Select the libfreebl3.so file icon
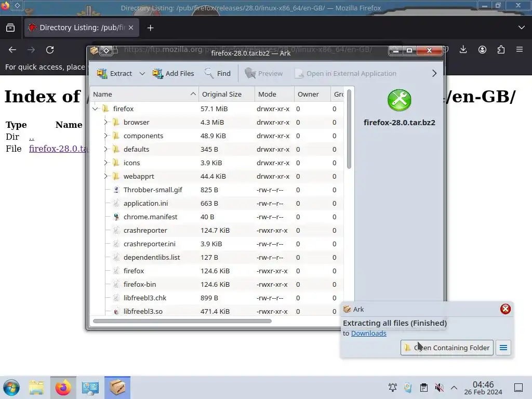The image size is (532, 399). 116,312
